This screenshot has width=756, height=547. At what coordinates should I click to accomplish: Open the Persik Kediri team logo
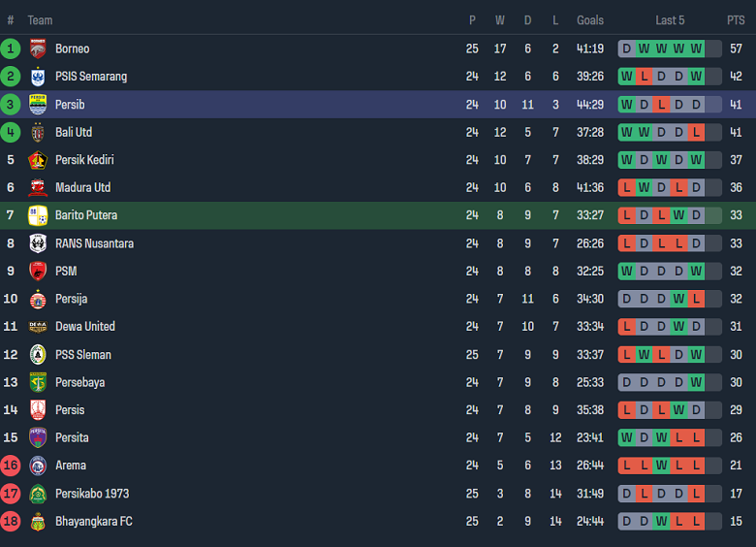pyautogui.click(x=38, y=160)
